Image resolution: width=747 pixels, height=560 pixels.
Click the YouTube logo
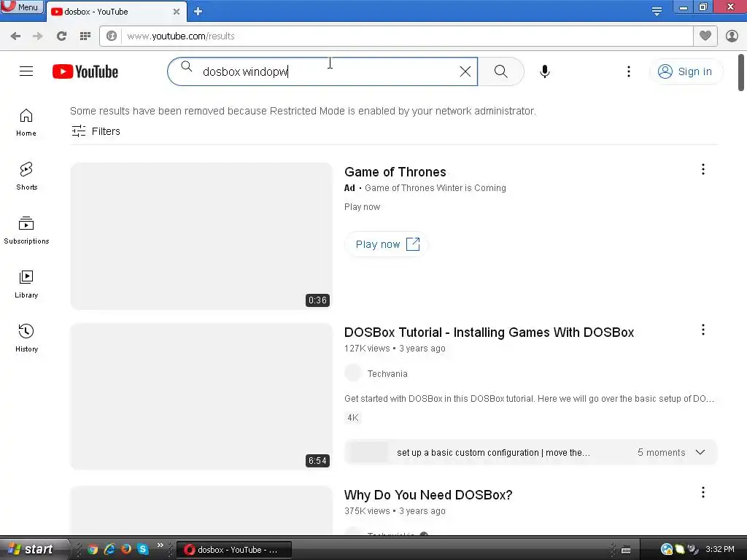(85, 71)
